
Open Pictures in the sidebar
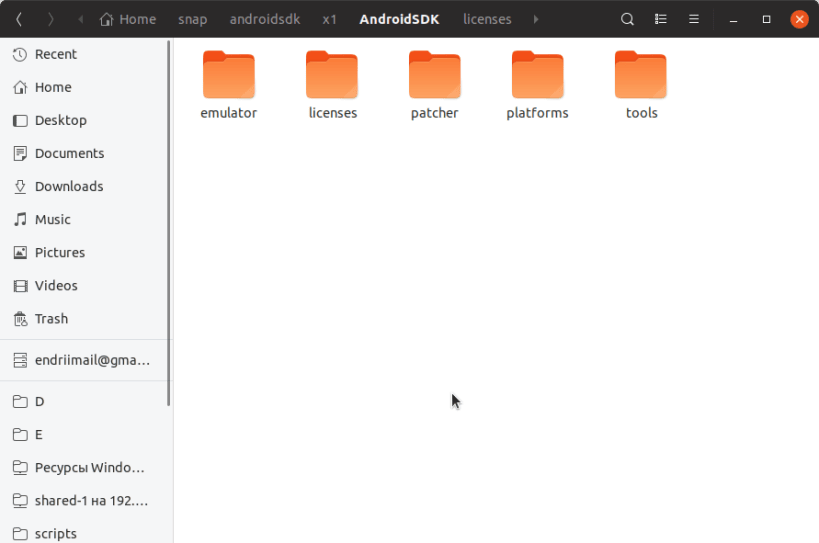pos(84,253)
